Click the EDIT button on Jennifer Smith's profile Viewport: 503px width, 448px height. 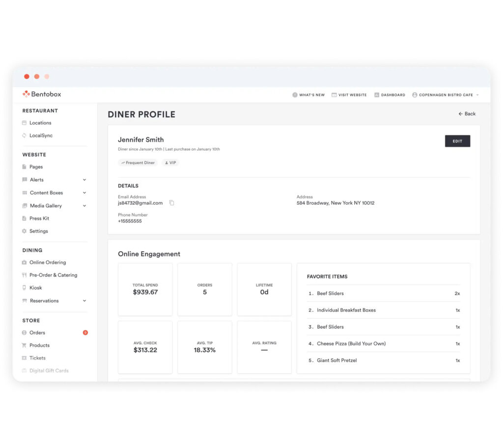click(457, 140)
